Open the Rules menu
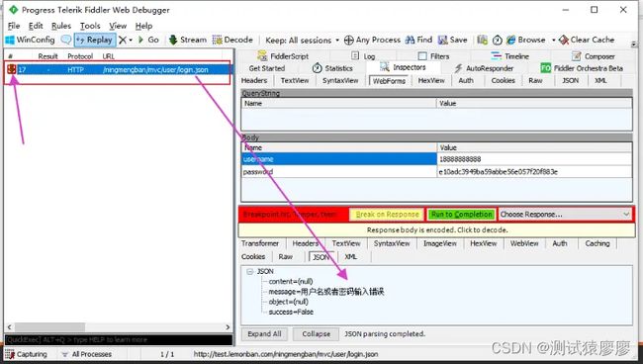Screen dimensions: 643x364 tap(61, 26)
